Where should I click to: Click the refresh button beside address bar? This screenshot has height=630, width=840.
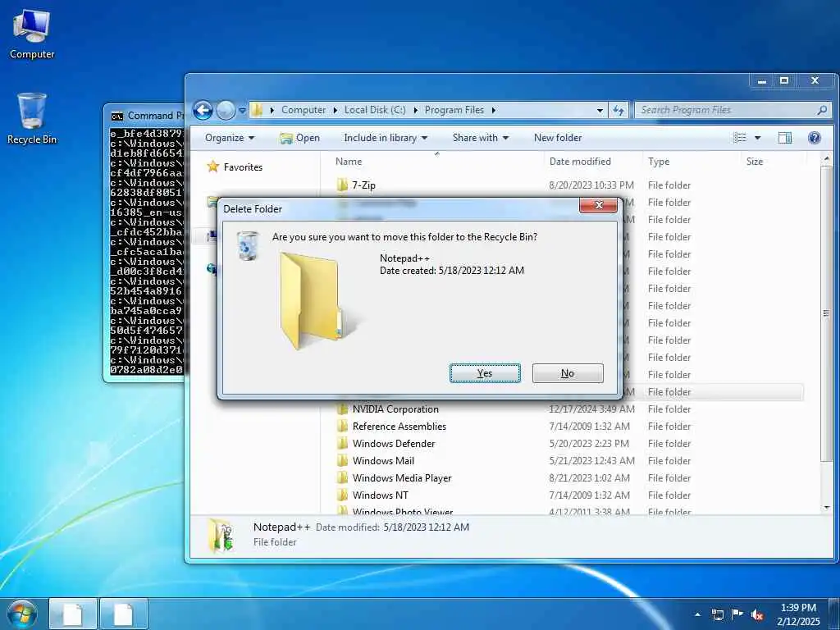(x=619, y=111)
